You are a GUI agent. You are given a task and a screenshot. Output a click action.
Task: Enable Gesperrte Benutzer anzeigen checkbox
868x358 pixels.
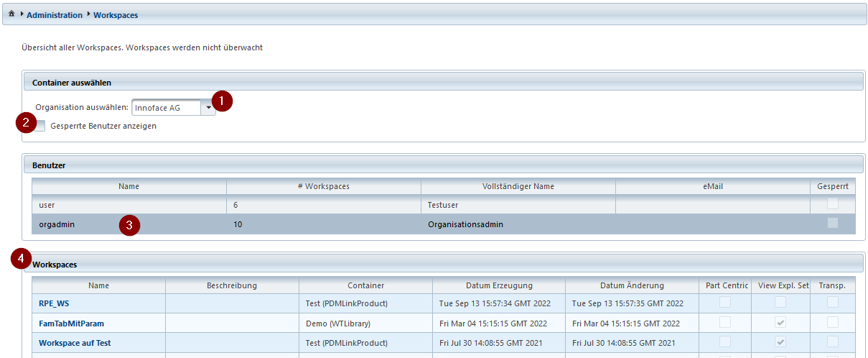(40, 126)
